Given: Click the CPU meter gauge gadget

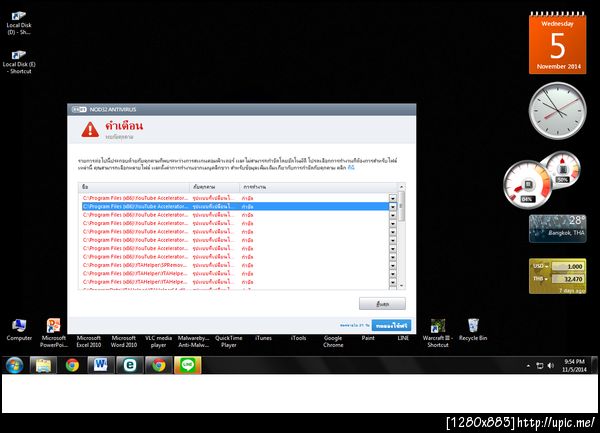Looking at the screenshot, I should [x=528, y=185].
